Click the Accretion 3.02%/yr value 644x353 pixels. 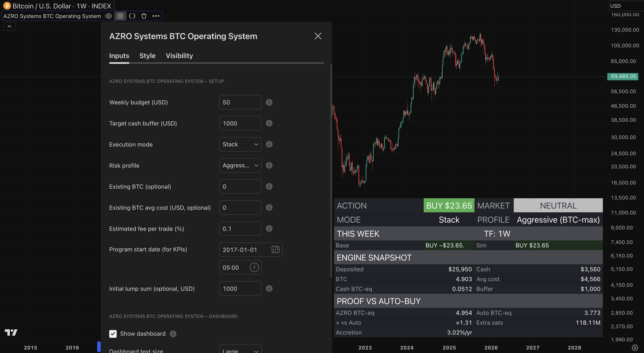[459, 332]
